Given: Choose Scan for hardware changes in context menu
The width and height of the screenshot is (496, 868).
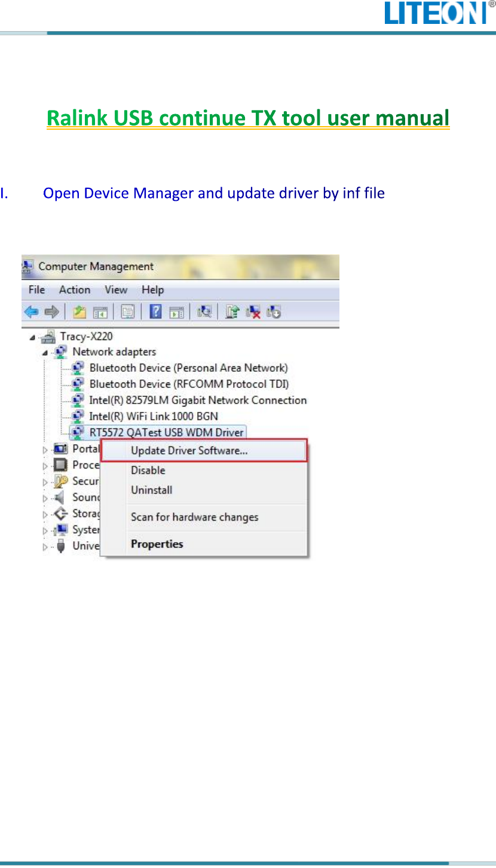Looking at the screenshot, I should (x=204, y=517).
